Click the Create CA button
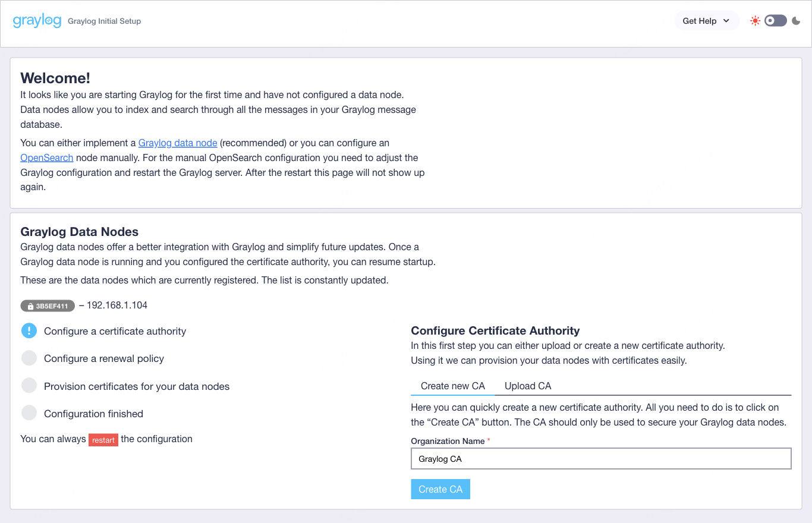Viewport: 812px width, 523px height. [440, 489]
